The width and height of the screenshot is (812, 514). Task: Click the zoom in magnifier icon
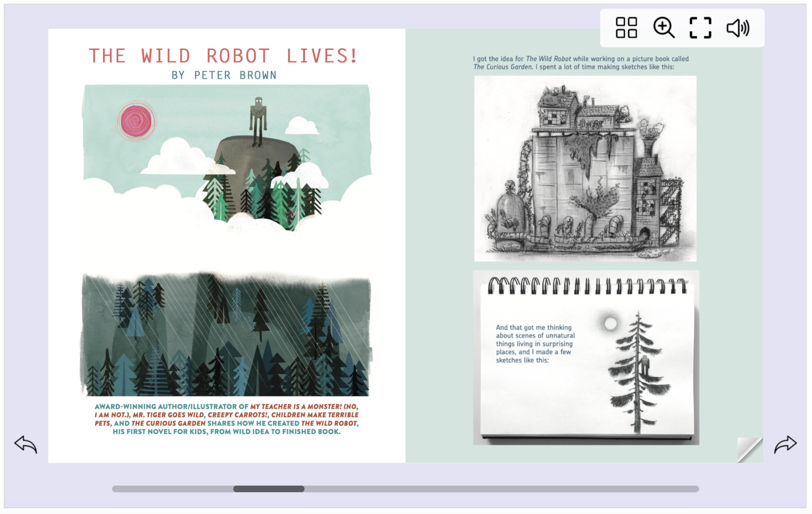(x=664, y=28)
